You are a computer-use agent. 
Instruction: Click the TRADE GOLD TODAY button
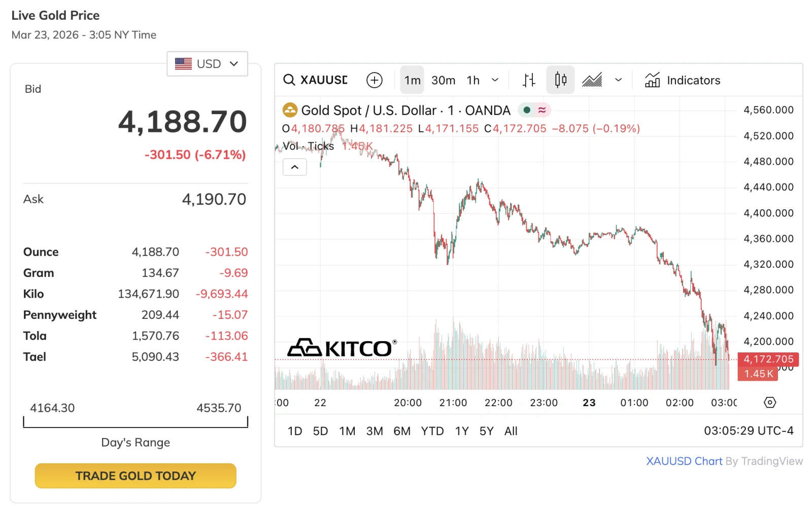(x=136, y=476)
